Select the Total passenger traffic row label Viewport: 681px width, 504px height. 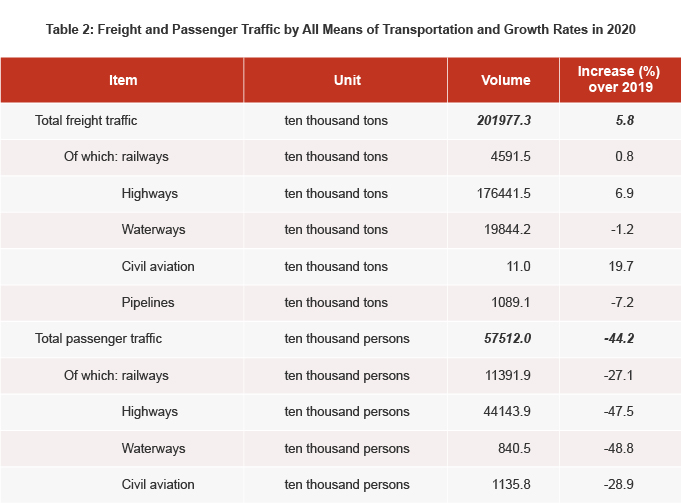coord(98,338)
